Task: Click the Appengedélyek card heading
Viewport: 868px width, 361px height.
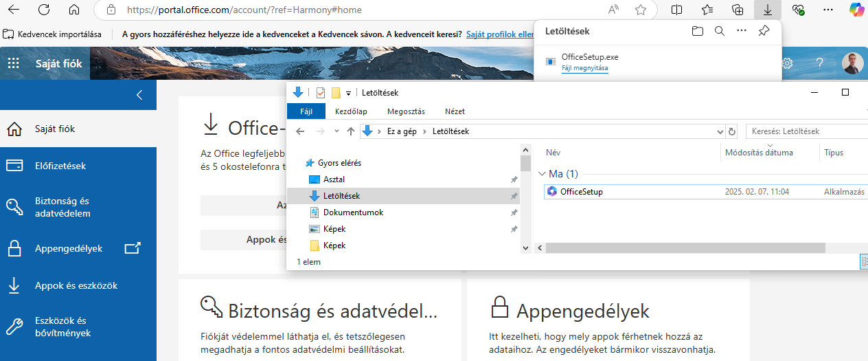Action: [583, 310]
